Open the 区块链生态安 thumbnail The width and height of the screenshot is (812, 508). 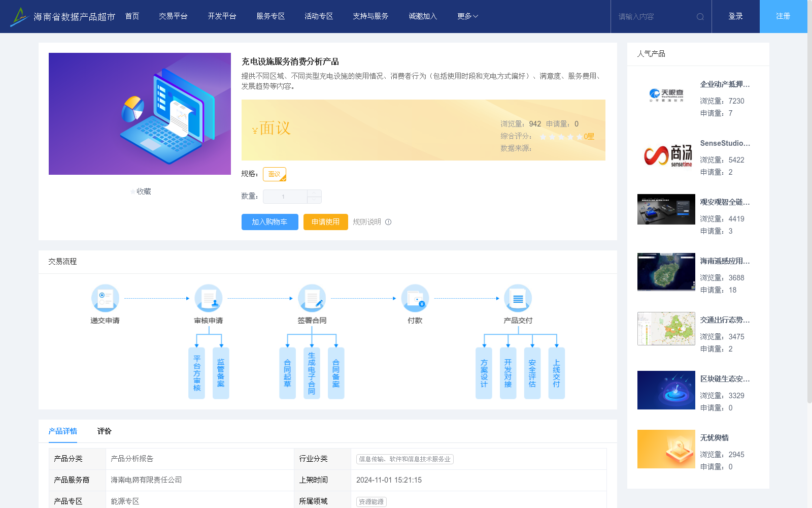pos(666,390)
